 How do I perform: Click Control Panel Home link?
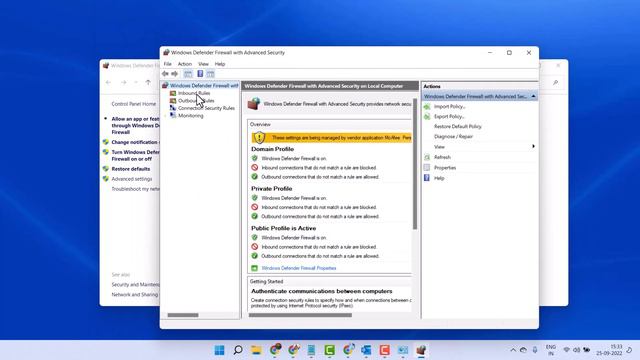point(133,104)
